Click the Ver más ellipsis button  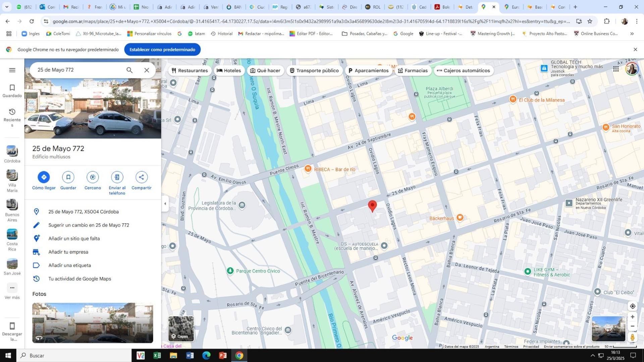(12, 288)
